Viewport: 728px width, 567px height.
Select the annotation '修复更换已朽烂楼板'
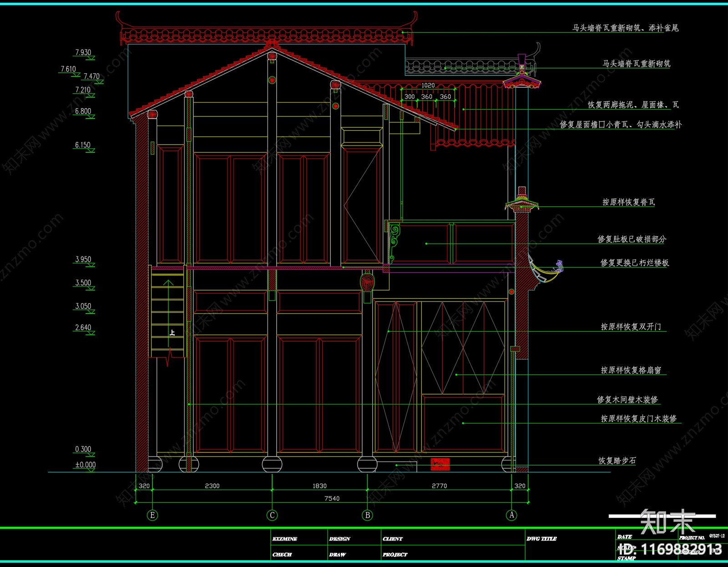(x=634, y=263)
